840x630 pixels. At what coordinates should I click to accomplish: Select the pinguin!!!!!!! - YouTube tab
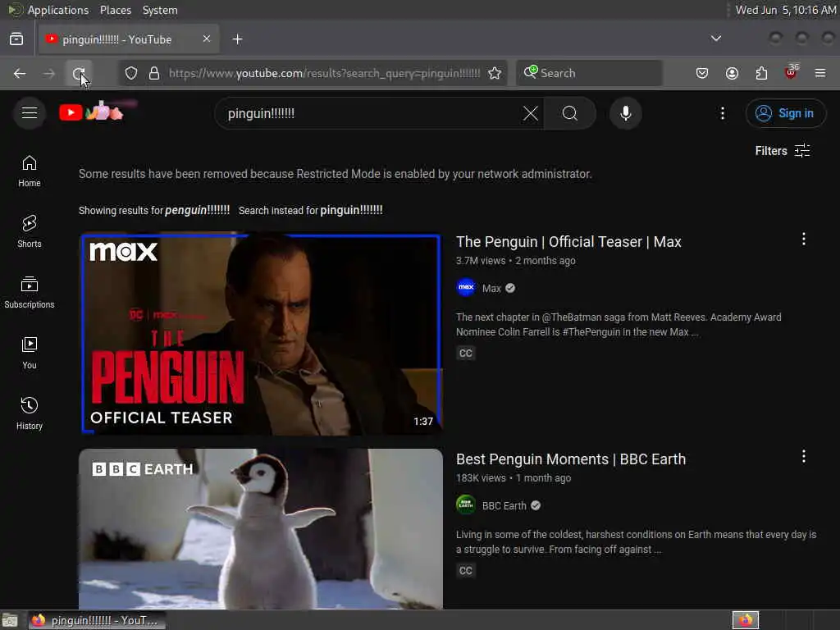(129, 39)
